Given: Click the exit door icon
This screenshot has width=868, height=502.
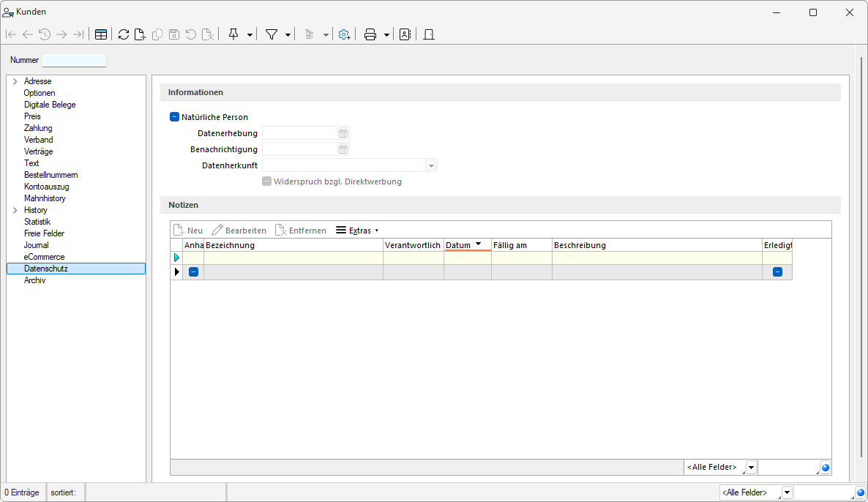Looking at the screenshot, I should [428, 34].
